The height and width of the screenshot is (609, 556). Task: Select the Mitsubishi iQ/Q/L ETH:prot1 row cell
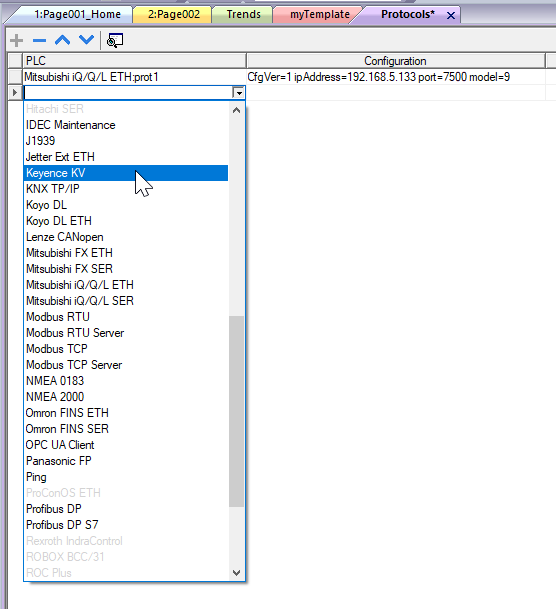[x=134, y=77]
